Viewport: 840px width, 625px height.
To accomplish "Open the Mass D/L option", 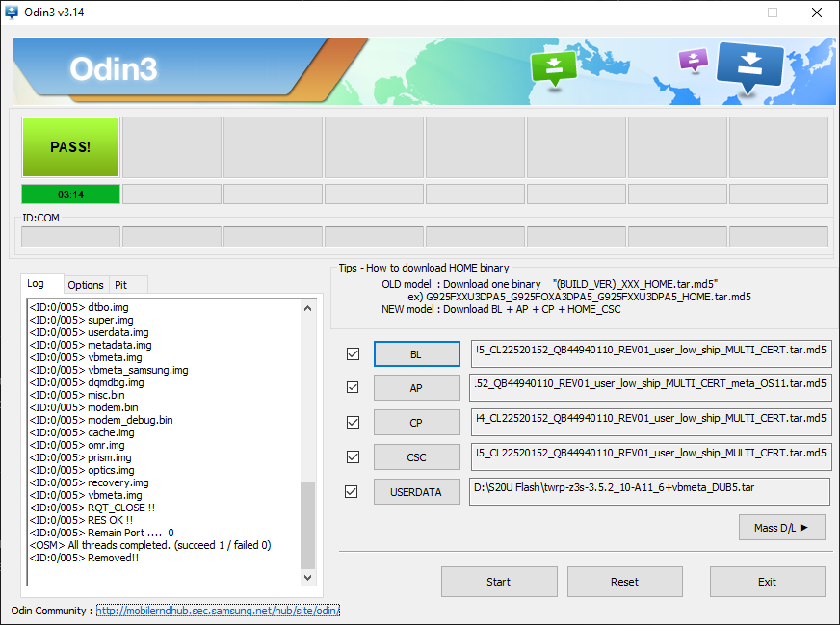I will coord(781,528).
